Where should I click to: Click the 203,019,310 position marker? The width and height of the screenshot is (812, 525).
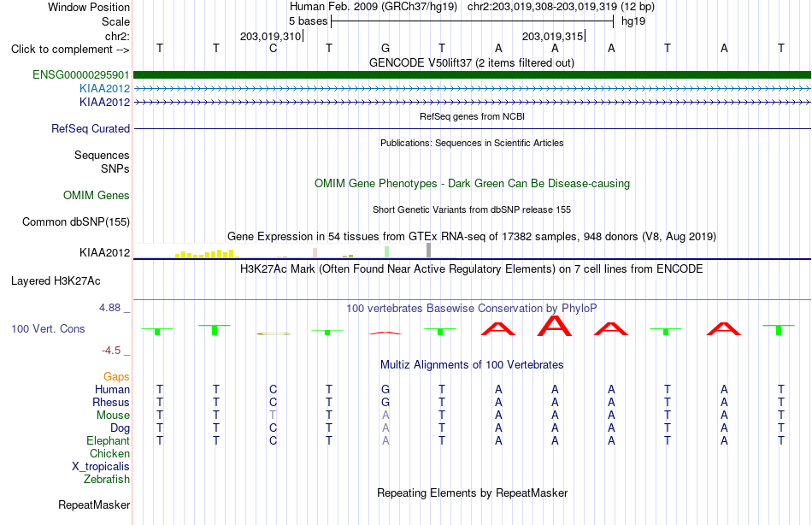point(271,36)
